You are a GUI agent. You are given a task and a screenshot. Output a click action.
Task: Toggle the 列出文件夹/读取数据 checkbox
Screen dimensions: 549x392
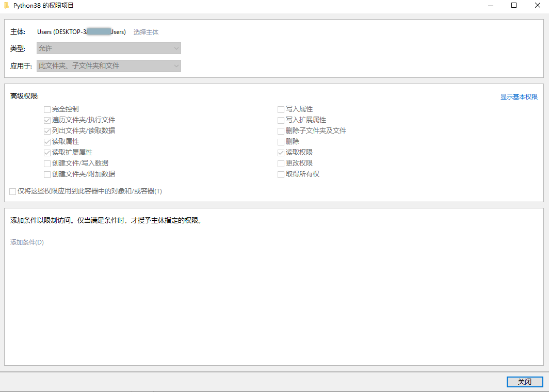click(47, 131)
